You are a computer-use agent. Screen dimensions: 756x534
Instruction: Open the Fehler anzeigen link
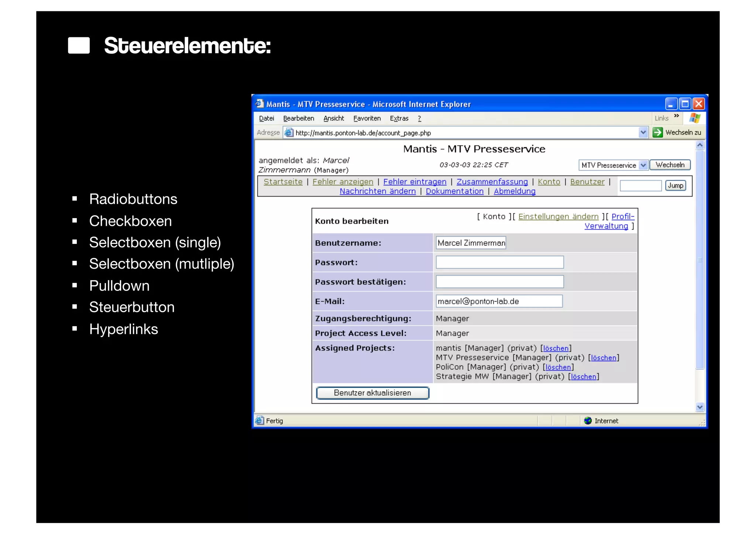tap(343, 182)
